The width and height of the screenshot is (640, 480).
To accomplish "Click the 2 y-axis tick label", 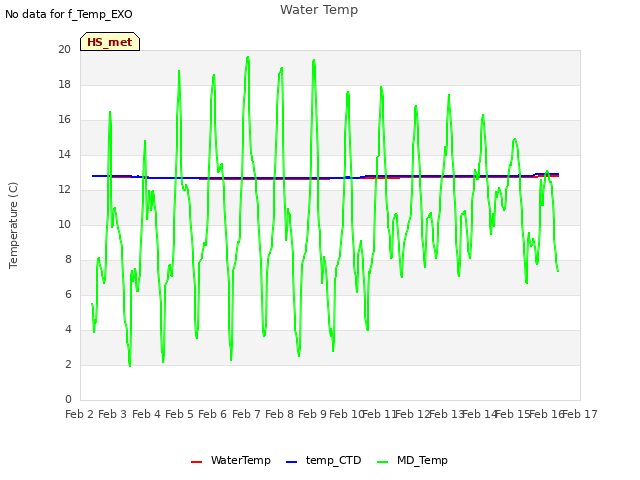I will [x=68, y=364].
